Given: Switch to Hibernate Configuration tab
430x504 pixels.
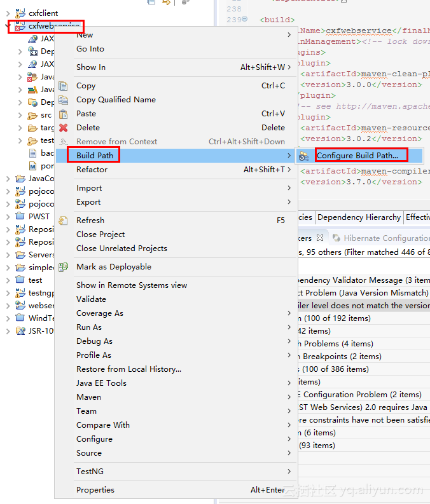Looking at the screenshot, I should (x=381, y=238).
